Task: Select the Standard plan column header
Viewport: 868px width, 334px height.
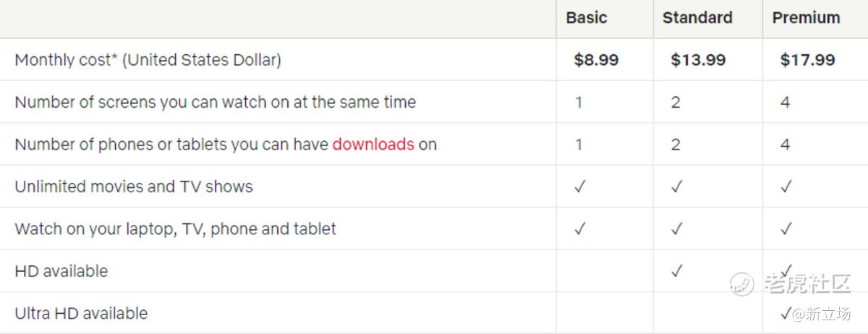Action: tap(697, 17)
